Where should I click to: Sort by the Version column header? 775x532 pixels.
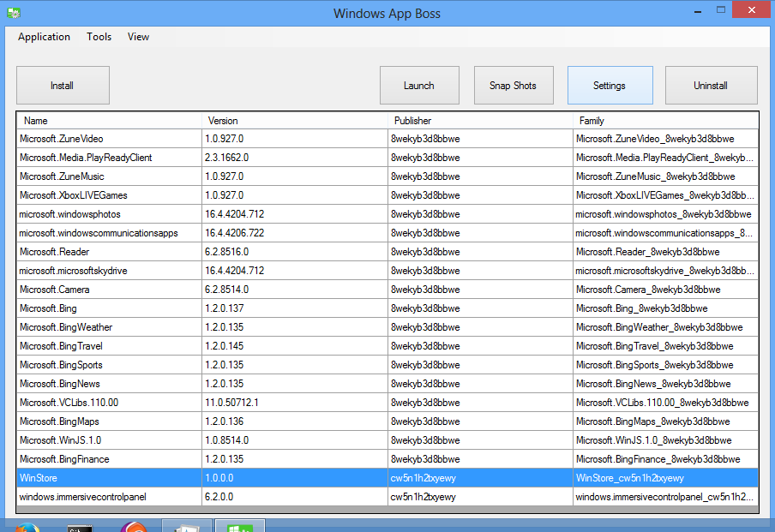pos(295,121)
